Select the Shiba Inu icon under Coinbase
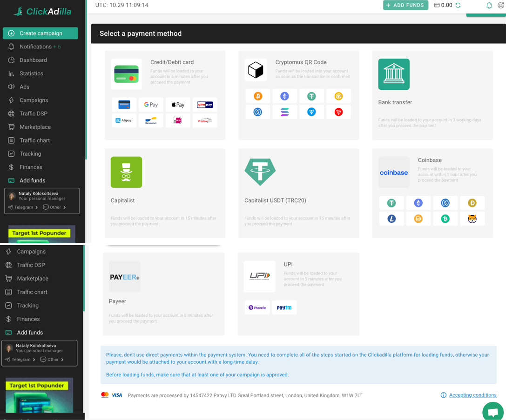Viewport: 506px width, 420px height. pyautogui.click(x=472, y=219)
